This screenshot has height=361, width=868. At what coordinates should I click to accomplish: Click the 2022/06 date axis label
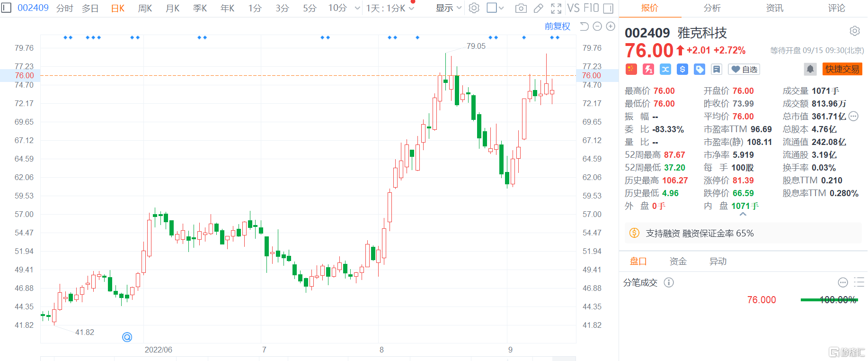(158, 350)
